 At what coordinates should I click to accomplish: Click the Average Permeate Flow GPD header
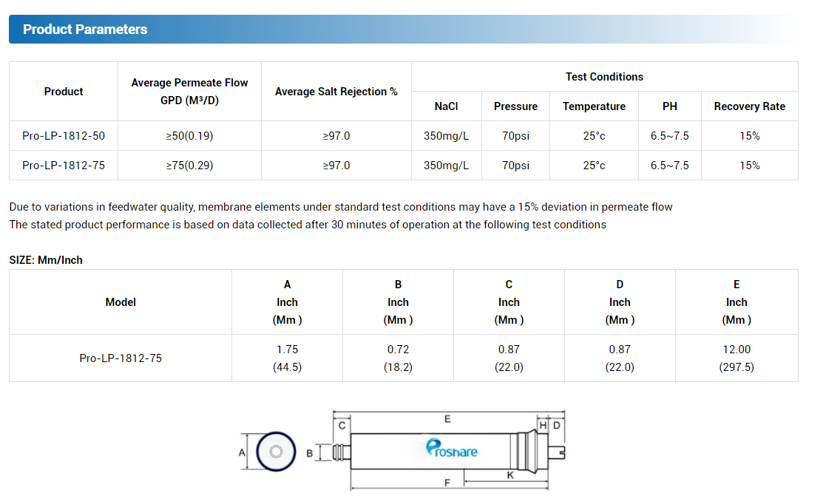tap(189, 92)
